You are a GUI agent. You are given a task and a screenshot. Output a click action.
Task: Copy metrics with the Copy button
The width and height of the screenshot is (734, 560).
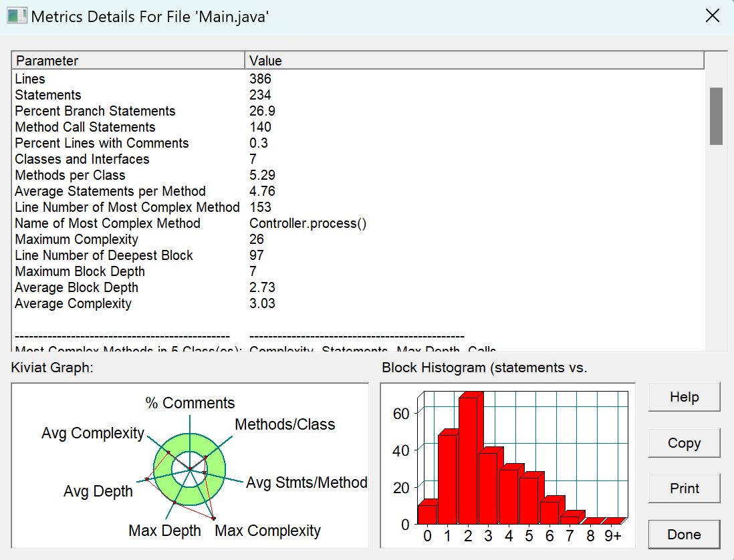684,442
